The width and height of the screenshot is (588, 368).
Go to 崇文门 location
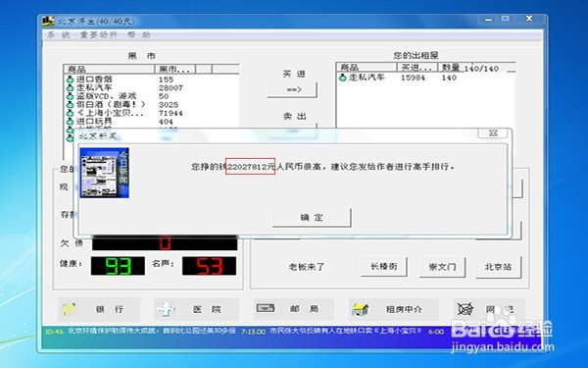click(x=443, y=267)
